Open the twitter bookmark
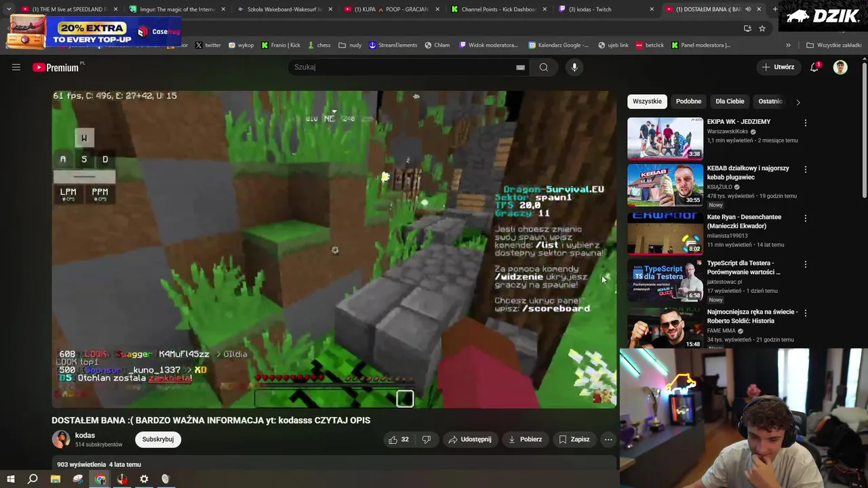868x488 pixels. (x=208, y=45)
